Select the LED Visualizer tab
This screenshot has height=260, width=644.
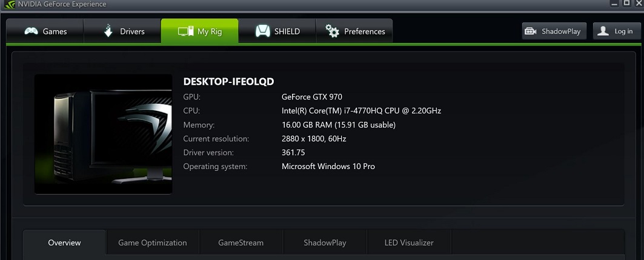click(x=409, y=243)
